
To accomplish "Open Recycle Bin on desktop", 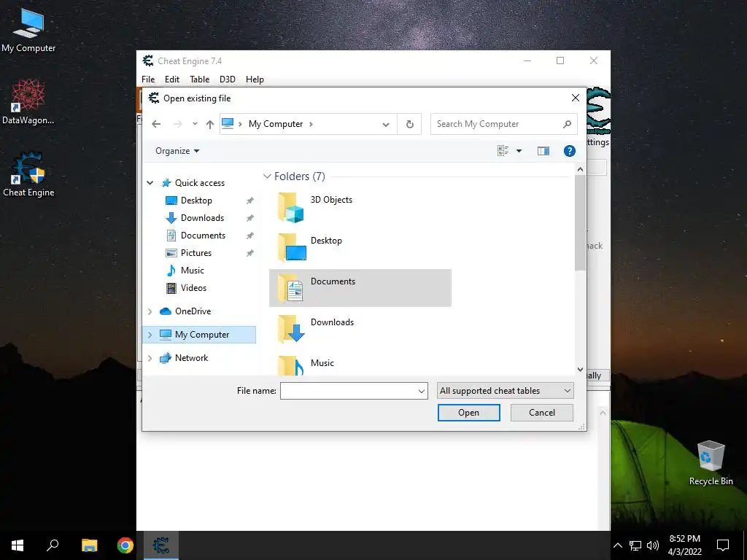I will coord(711,463).
